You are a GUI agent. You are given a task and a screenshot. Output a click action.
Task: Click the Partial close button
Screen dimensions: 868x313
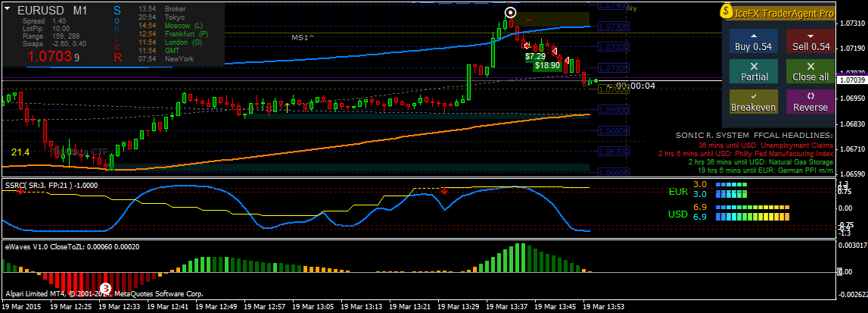tap(754, 71)
